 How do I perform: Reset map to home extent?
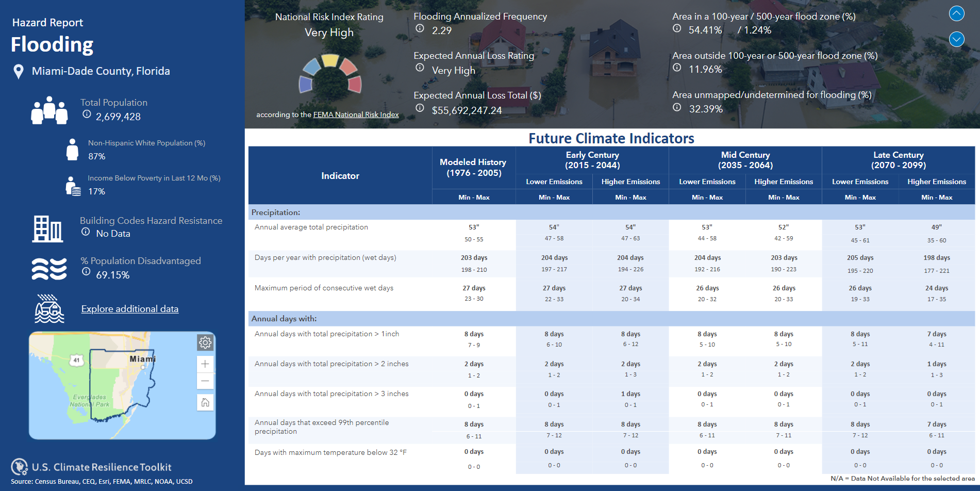(x=205, y=402)
